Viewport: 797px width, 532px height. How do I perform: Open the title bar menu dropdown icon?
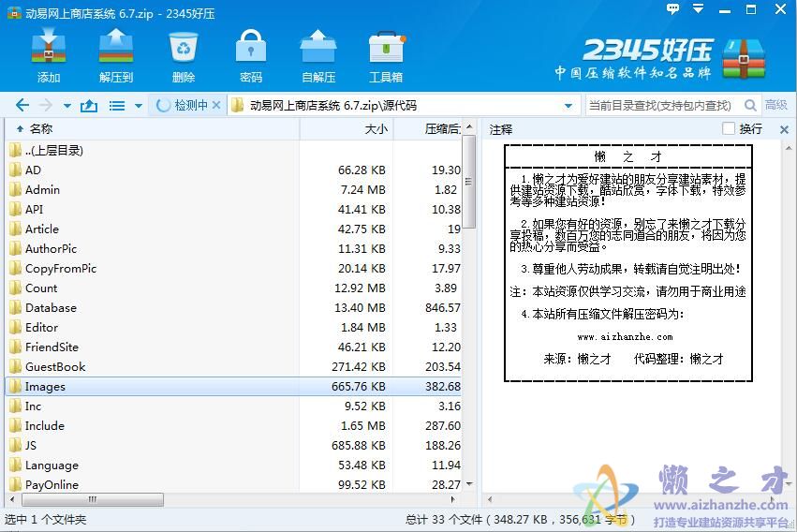click(x=699, y=8)
